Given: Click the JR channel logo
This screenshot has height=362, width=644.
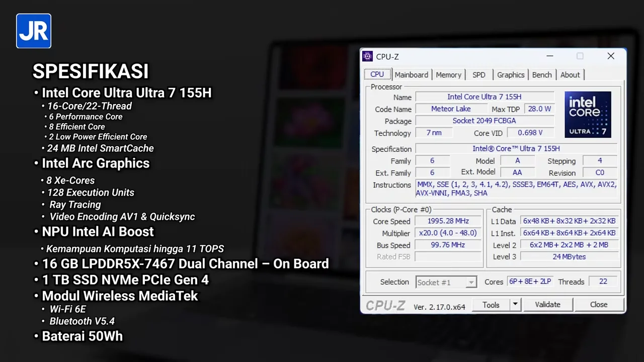Looking at the screenshot, I should (34, 31).
